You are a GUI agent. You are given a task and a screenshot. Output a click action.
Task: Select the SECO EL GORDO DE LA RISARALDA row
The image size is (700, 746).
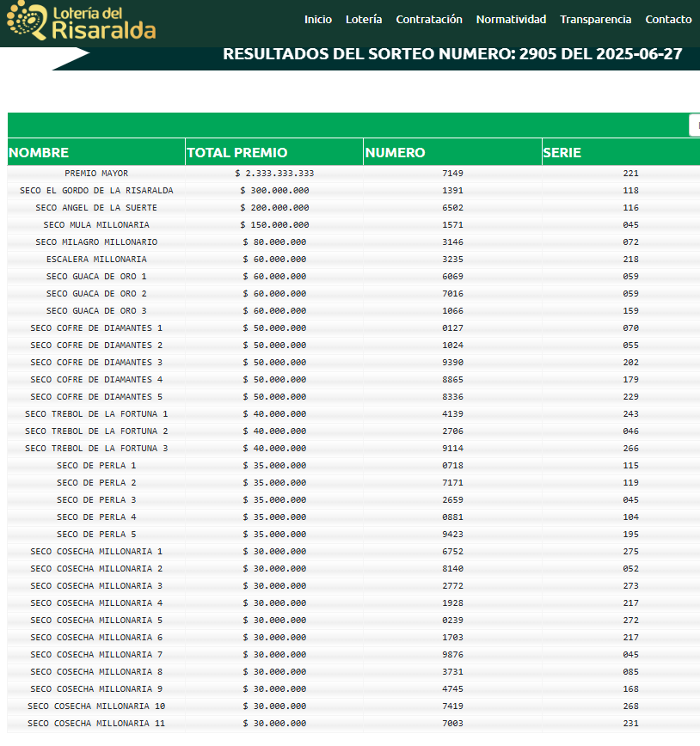(x=353, y=190)
